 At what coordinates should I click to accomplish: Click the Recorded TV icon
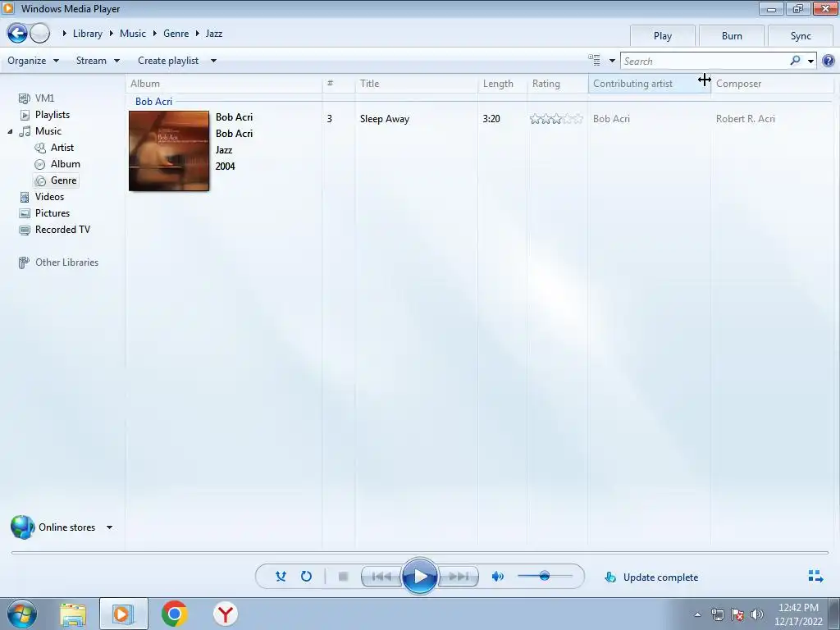pyautogui.click(x=25, y=231)
